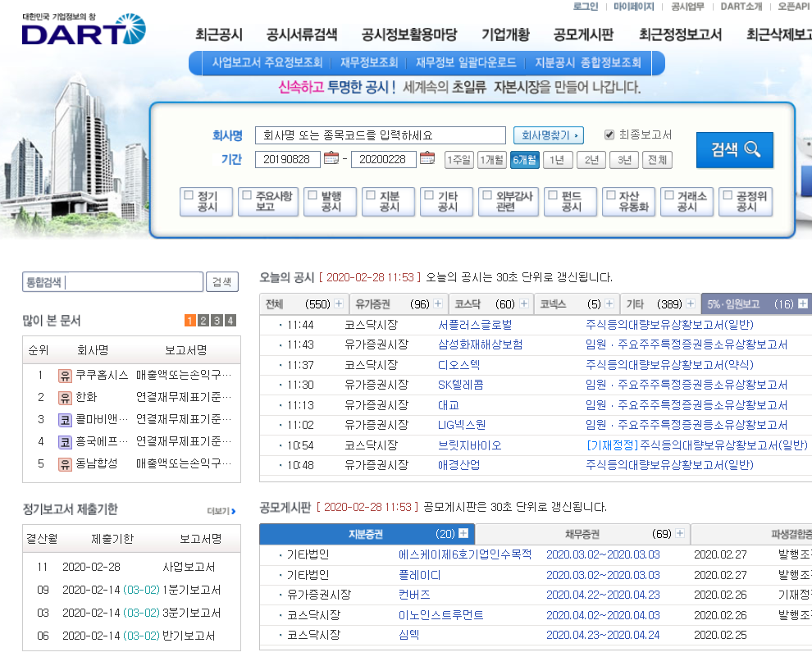Expand the 전체 (550) tab plus icon

(x=339, y=303)
